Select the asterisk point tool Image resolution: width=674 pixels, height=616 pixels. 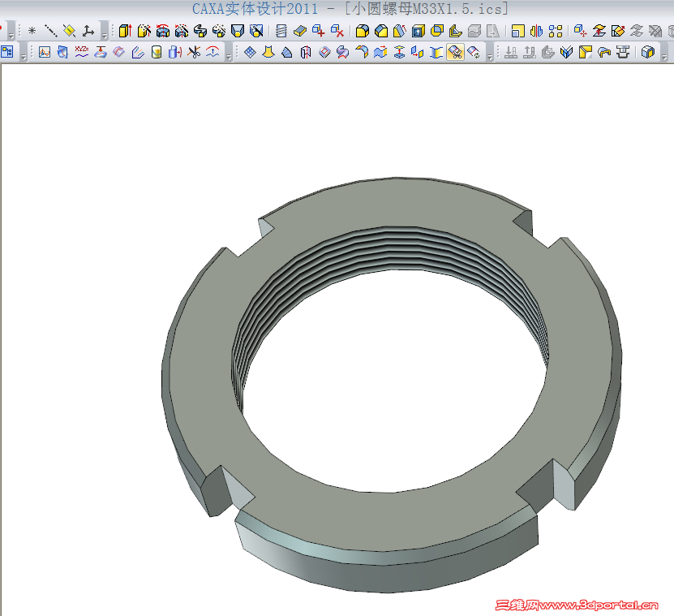(32, 31)
